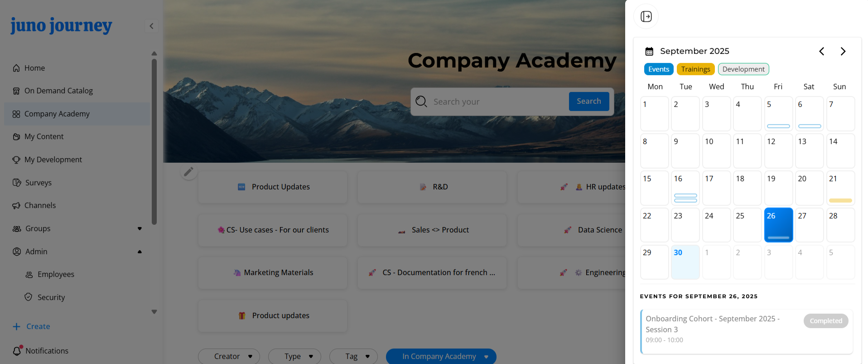Click the pencil edit icon
The height and width of the screenshot is (364, 868).
point(188,172)
